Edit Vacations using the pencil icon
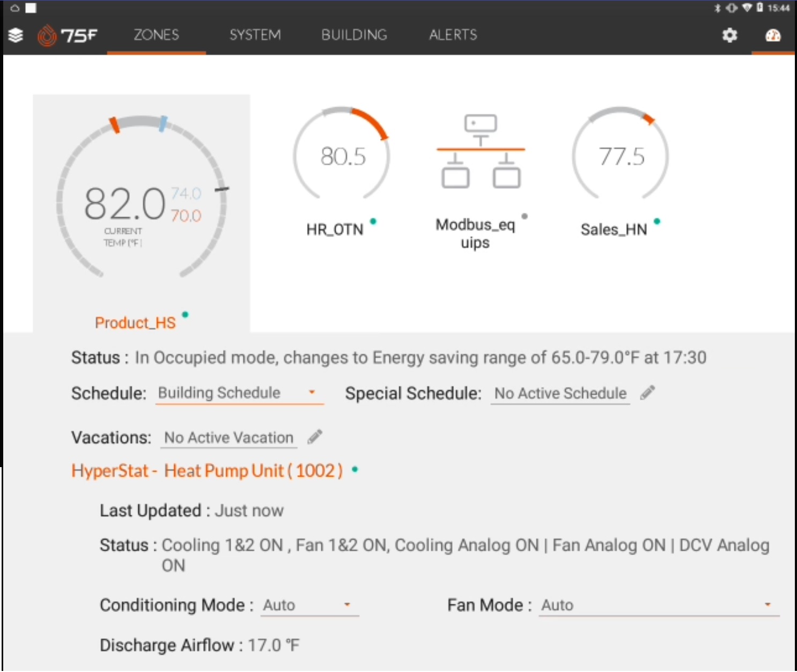This screenshot has height=672, width=797. point(315,437)
